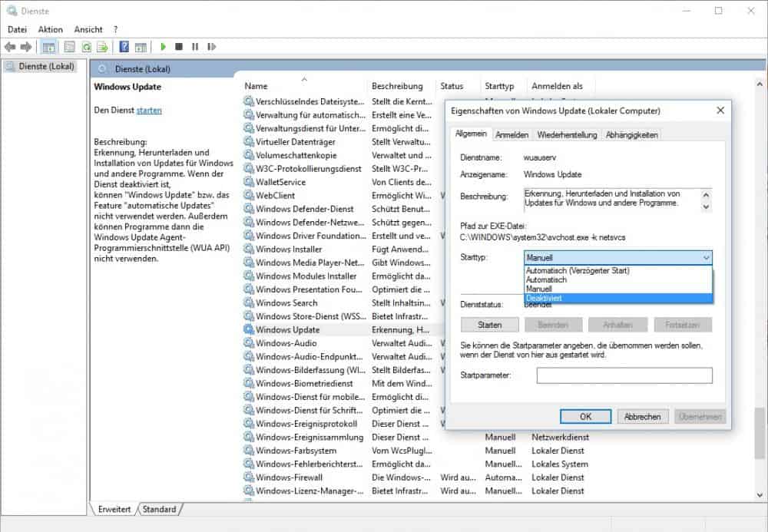Click the gear icon of Windows-Biometriedienst row
Screen dimensions: 768x532
249,383
